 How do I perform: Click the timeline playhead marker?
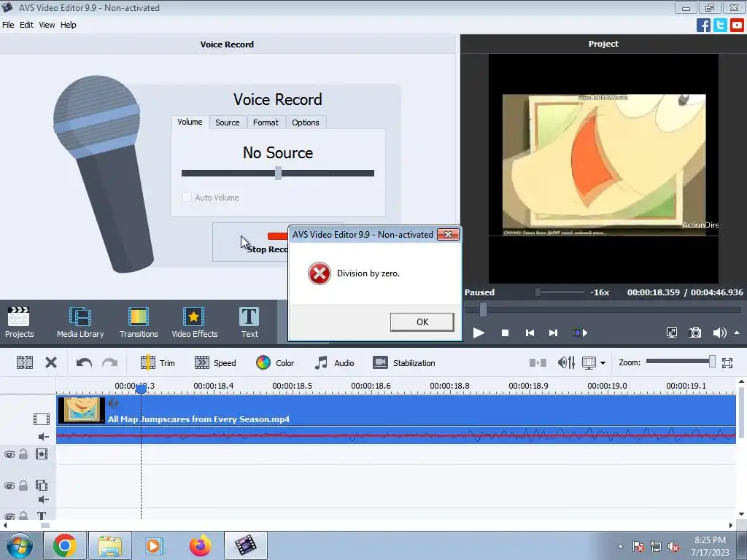(141, 389)
